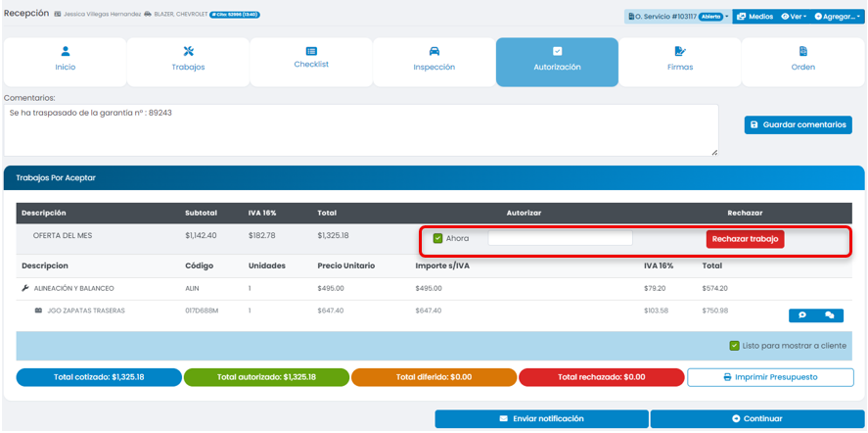868x433 pixels.
Task: Open Firmas signature icon step
Action: click(679, 59)
